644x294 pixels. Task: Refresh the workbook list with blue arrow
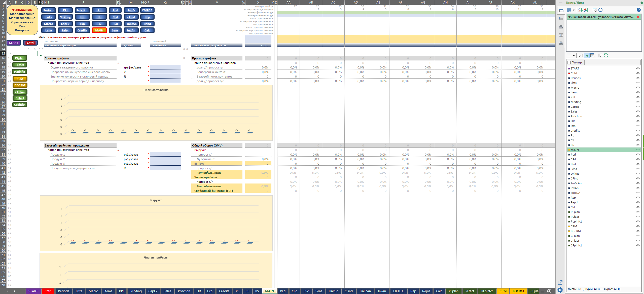point(600,10)
